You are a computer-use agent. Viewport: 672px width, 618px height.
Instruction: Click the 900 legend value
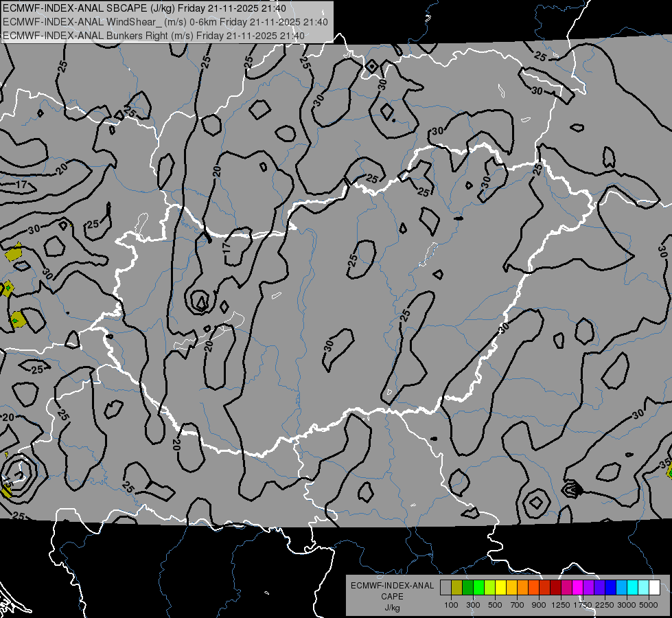pyautogui.click(x=539, y=605)
